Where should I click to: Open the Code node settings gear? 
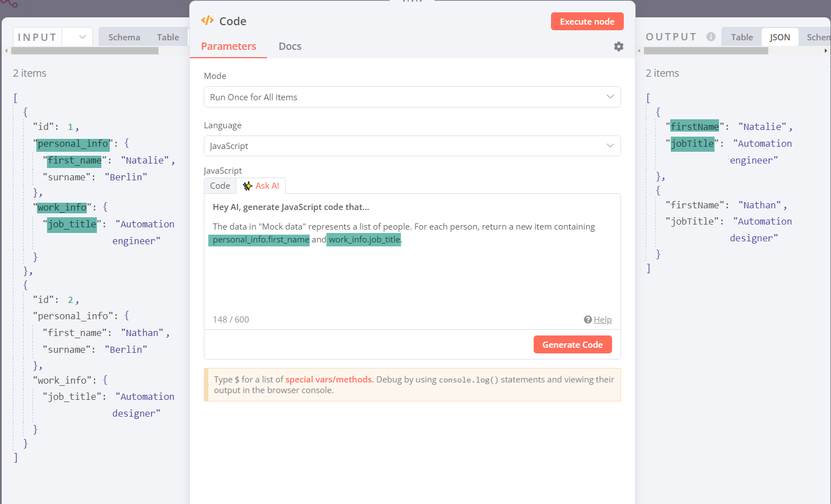pyautogui.click(x=618, y=46)
